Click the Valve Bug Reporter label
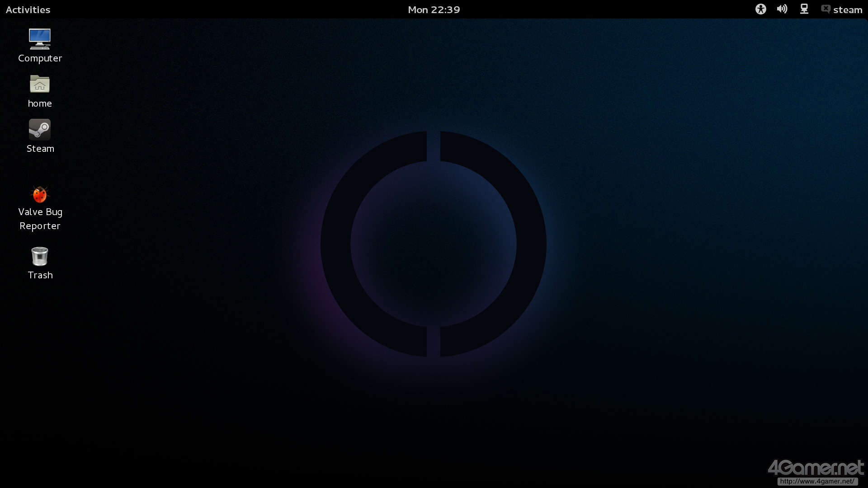Screen dimensions: 868x488 point(40,219)
